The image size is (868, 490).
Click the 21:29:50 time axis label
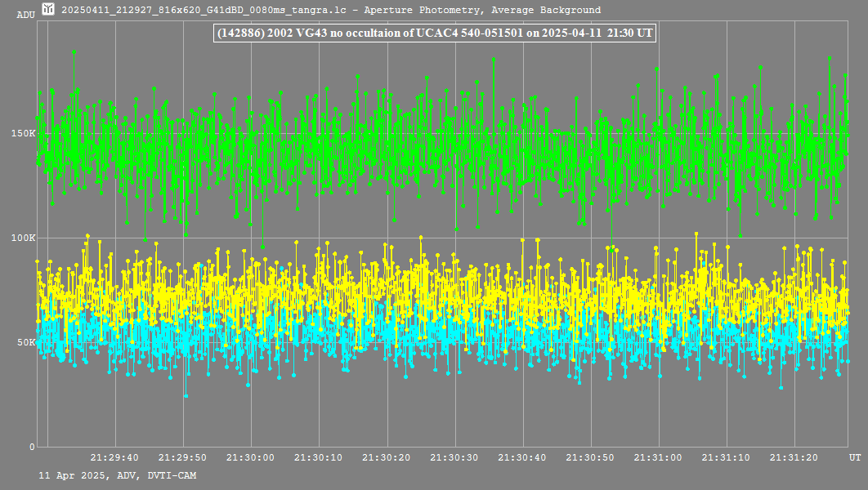[182, 458]
